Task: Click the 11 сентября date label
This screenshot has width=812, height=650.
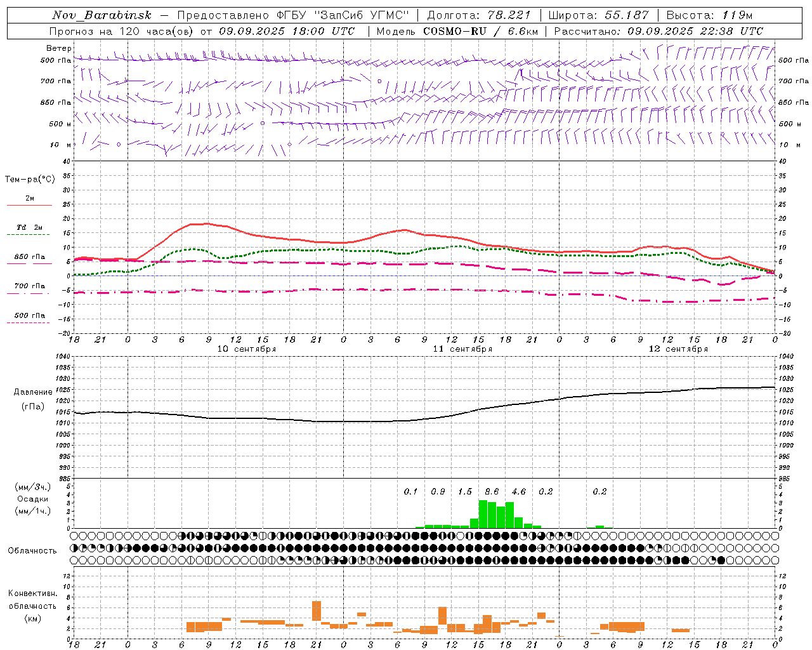Action: pyautogui.click(x=462, y=349)
